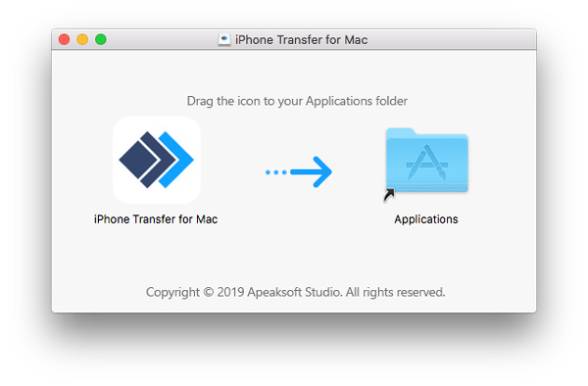Minimize the window using yellow button
588x386 pixels.
pos(82,39)
